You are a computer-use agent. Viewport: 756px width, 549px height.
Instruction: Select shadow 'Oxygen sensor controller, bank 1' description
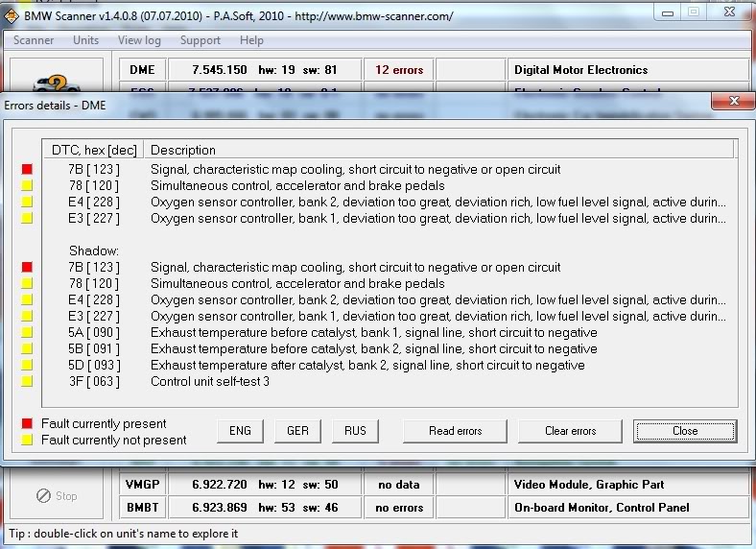pyautogui.click(x=437, y=317)
